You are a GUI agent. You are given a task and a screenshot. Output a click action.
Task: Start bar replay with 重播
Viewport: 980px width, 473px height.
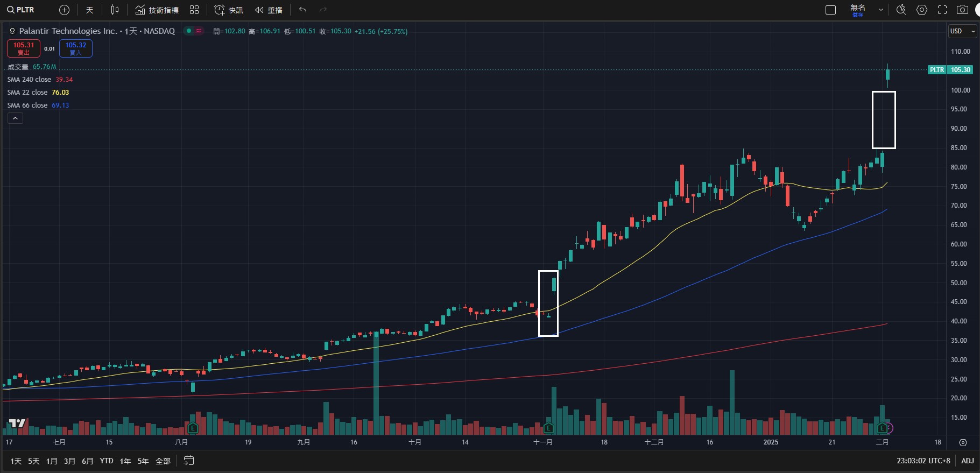point(269,10)
